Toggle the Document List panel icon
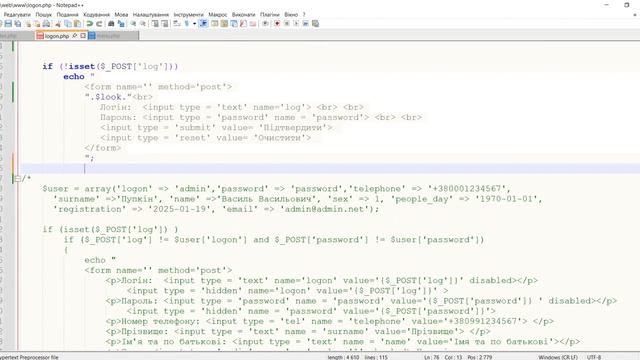The width and height of the screenshot is (640, 360). coord(234,24)
